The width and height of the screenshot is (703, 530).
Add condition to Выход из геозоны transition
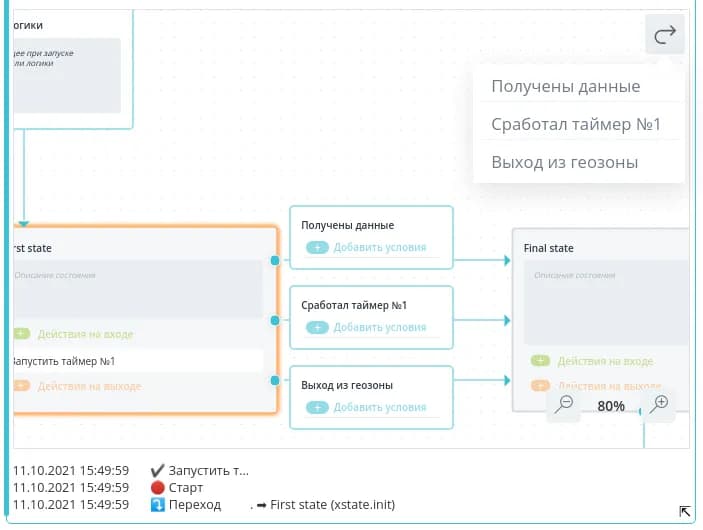tap(379, 407)
